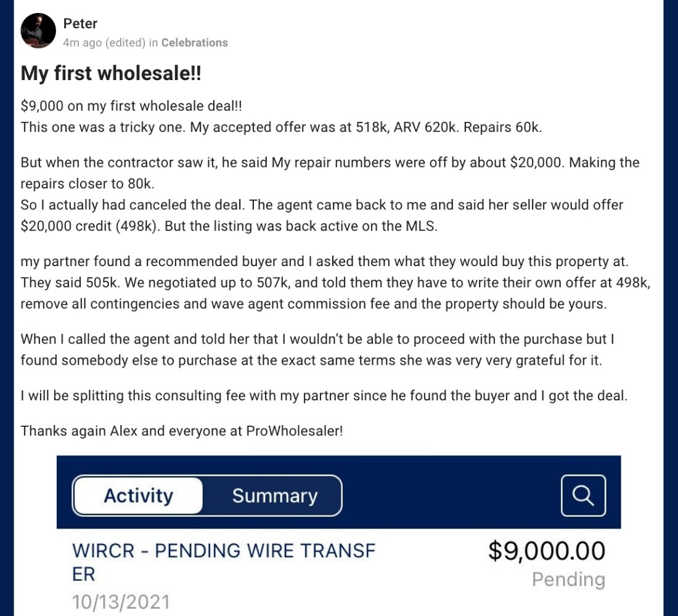Click the 10/13/2021 transaction date

click(120, 602)
